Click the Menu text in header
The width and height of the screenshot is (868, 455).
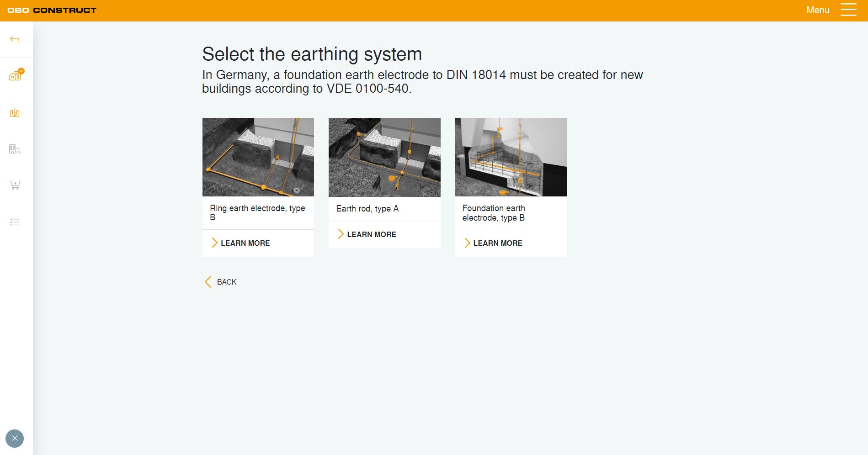(x=818, y=10)
